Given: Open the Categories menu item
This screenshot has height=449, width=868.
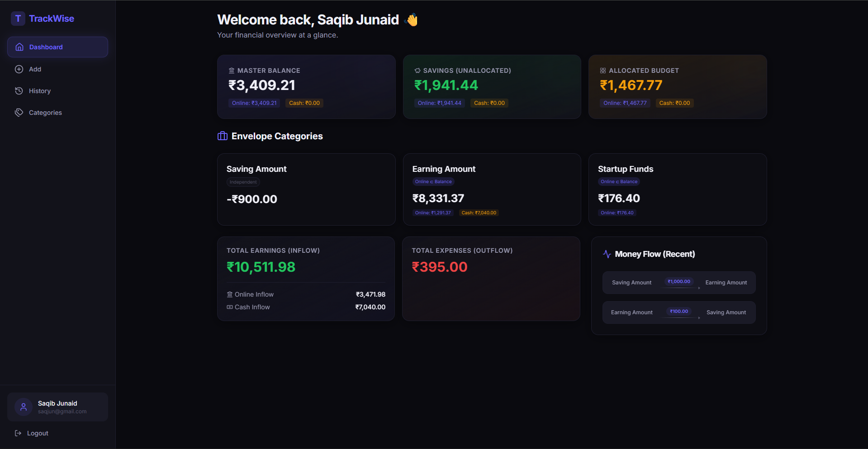Looking at the screenshot, I should click(45, 113).
